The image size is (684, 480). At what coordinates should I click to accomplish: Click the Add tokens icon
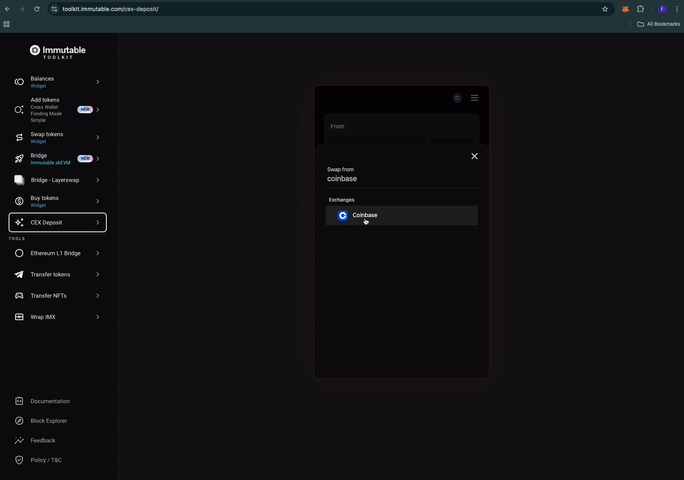[x=19, y=110]
